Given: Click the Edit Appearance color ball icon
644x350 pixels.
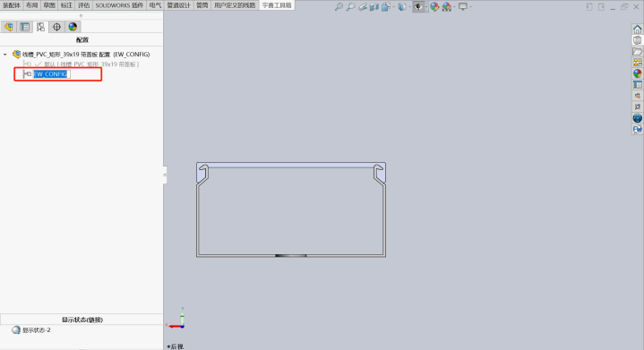Looking at the screenshot, I should pos(434,6).
